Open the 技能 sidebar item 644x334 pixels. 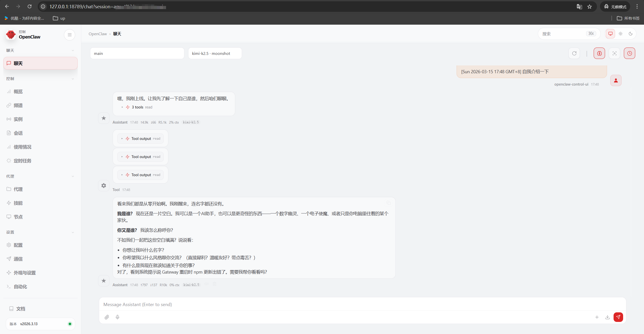click(x=18, y=203)
